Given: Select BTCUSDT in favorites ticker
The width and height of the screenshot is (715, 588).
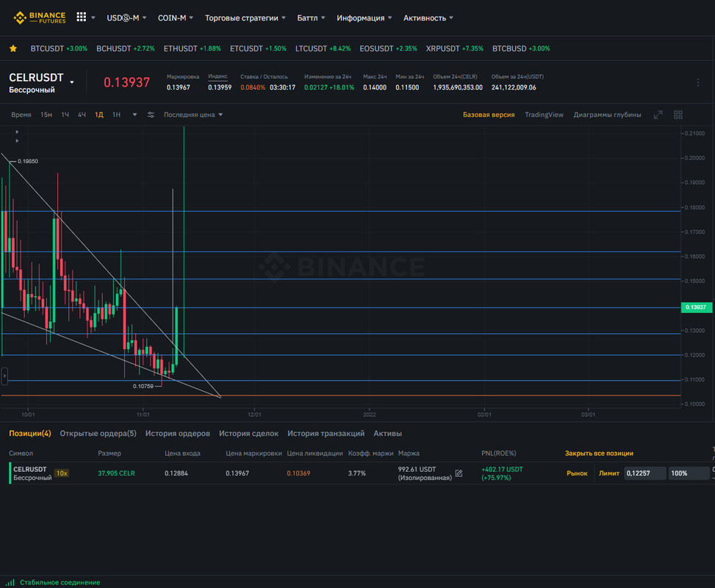Looking at the screenshot, I should coord(59,49).
